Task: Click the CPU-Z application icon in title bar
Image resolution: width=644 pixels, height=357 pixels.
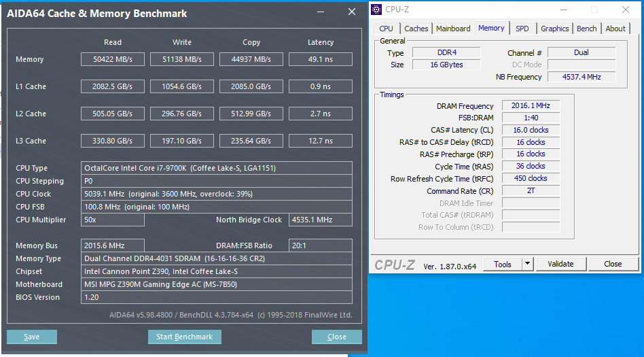Action: [376, 10]
